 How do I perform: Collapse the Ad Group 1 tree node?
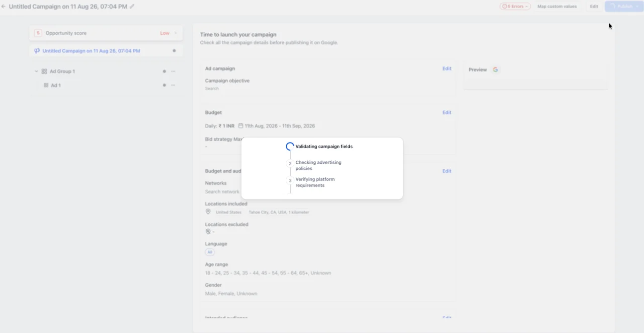click(x=36, y=72)
